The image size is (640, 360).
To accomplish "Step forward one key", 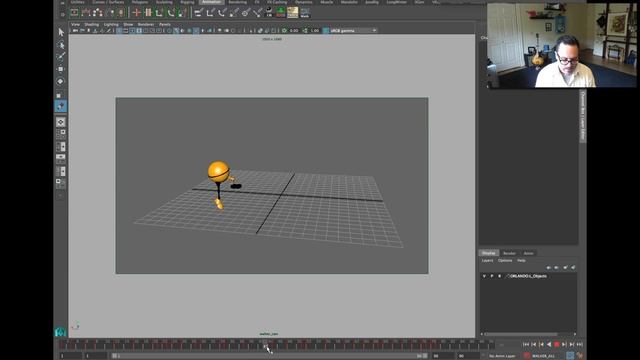I will click(564, 345).
